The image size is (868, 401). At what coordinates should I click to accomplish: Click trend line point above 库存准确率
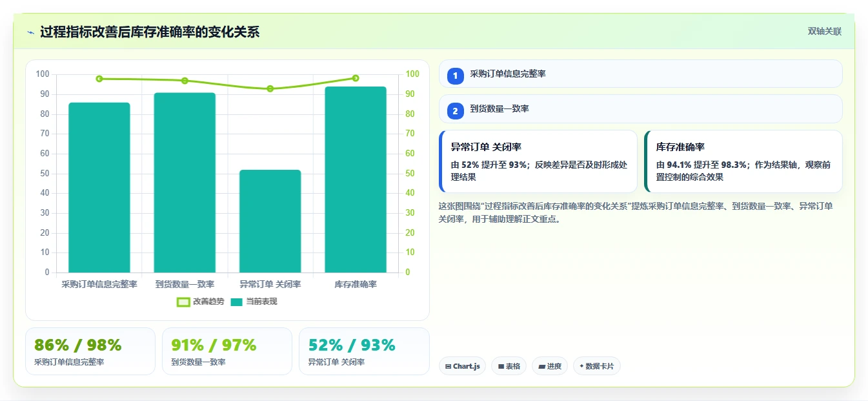[x=356, y=78]
